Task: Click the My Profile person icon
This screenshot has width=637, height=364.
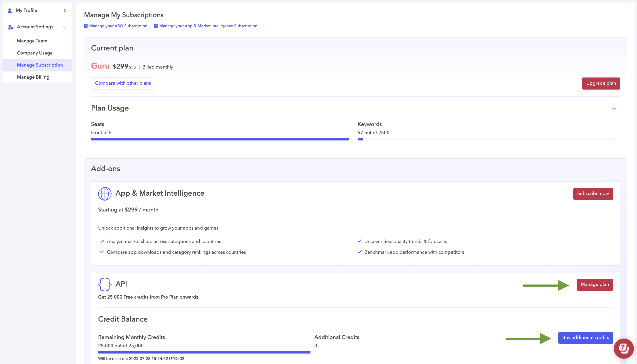Action: (10, 10)
